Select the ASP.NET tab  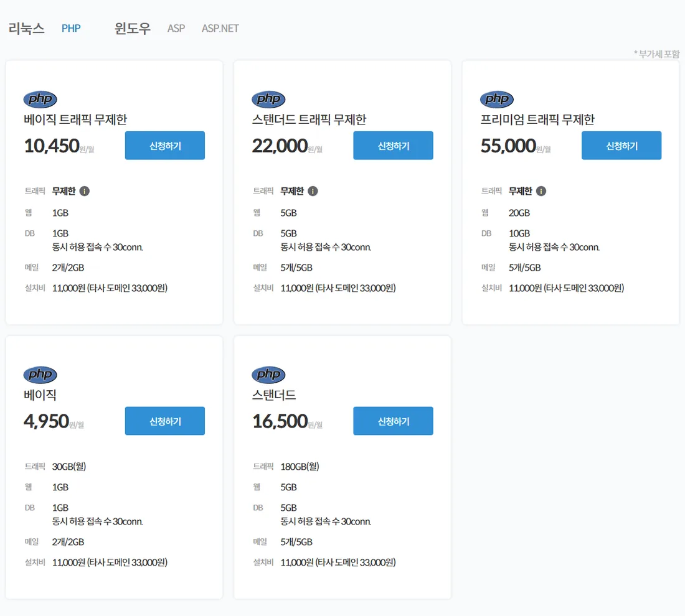[220, 29]
